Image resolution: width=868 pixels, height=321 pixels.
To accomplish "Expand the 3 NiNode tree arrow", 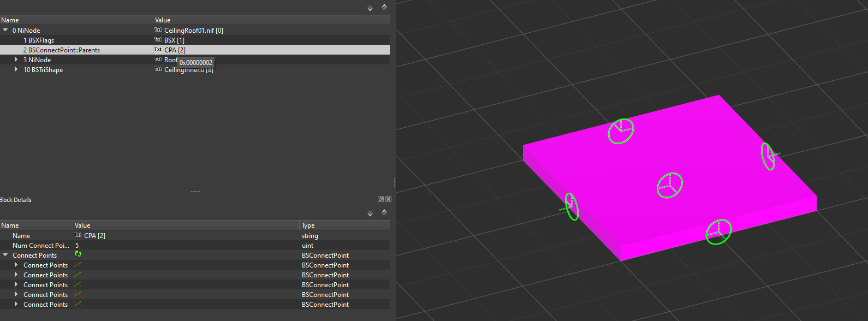I will [16, 60].
